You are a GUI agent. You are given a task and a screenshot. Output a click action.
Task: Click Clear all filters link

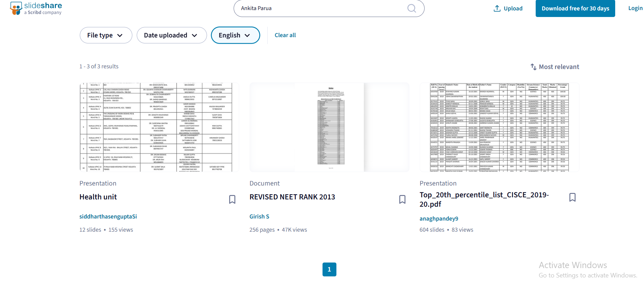[x=285, y=35]
